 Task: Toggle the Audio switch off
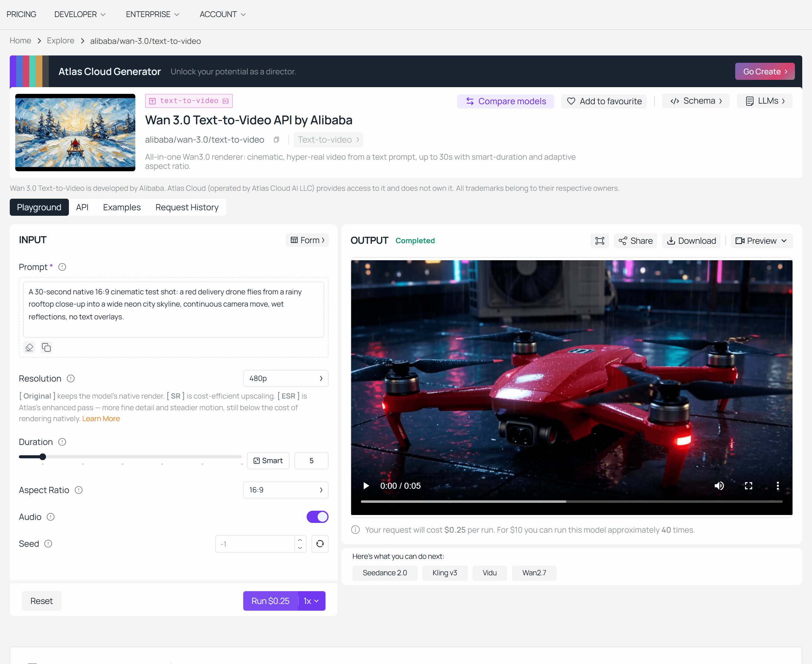(318, 517)
